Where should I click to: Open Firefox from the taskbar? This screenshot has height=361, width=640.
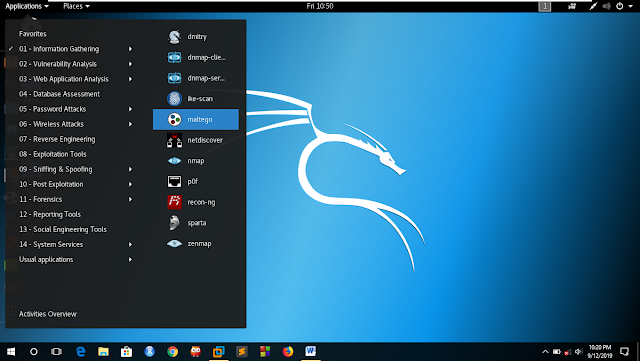point(288,352)
